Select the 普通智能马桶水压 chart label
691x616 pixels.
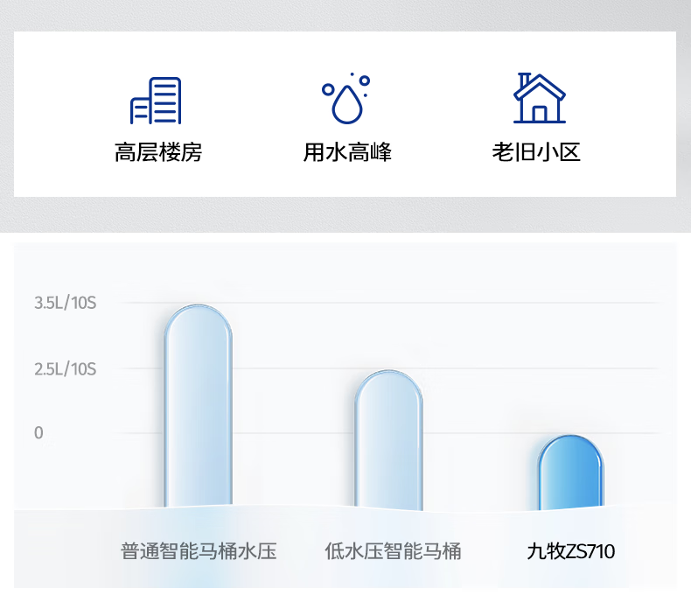[x=199, y=551]
